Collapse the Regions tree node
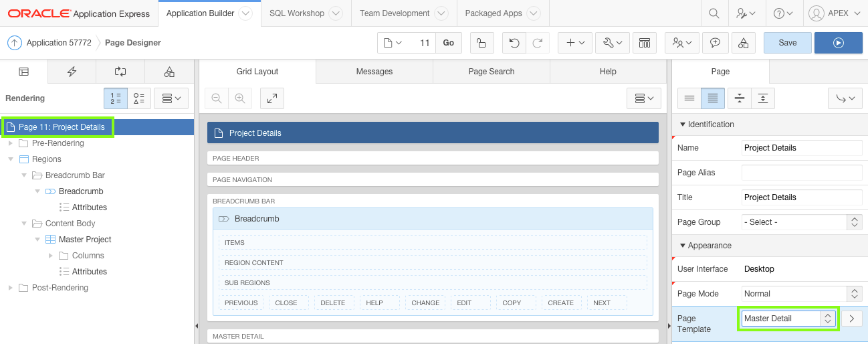This screenshot has height=344, width=868. tap(10, 159)
